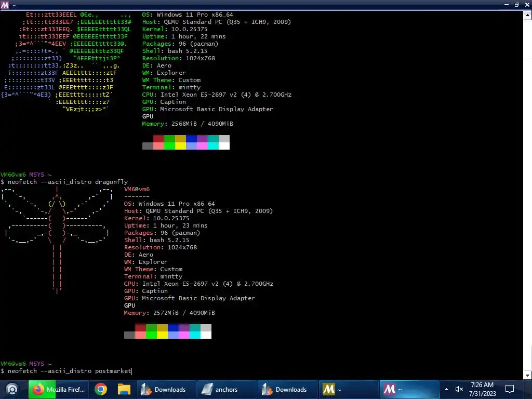Click the terminal scrollbar down arrow
The width and height of the screenshot is (532, 399).
pos(528,376)
